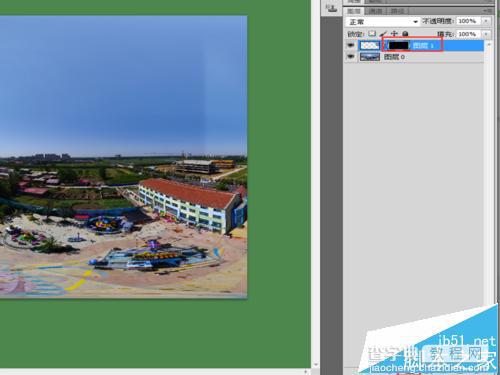Select the 图层 1 layer name
Screen dimensions: 500x375
click(423, 46)
